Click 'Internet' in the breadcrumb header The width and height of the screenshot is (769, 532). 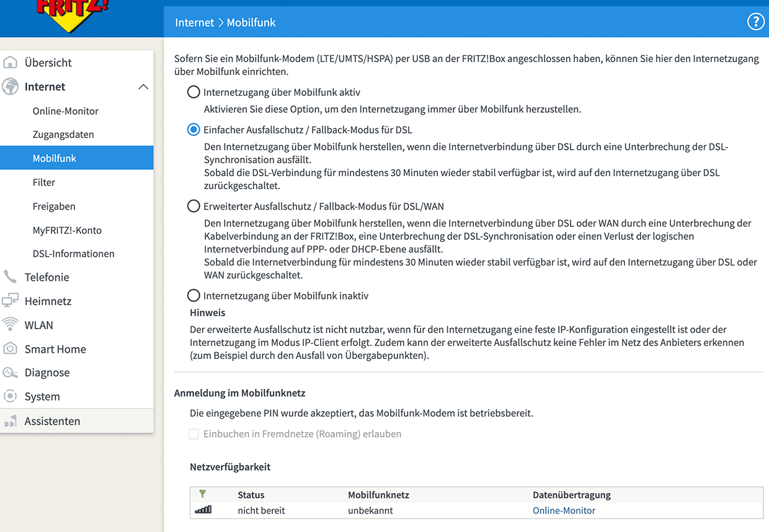[x=195, y=22]
